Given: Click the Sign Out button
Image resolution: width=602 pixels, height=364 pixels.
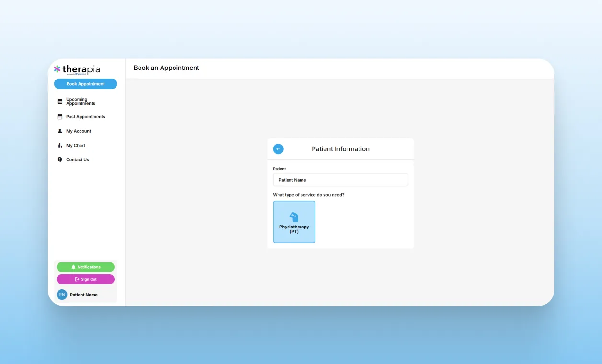Looking at the screenshot, I should [85, 279].
